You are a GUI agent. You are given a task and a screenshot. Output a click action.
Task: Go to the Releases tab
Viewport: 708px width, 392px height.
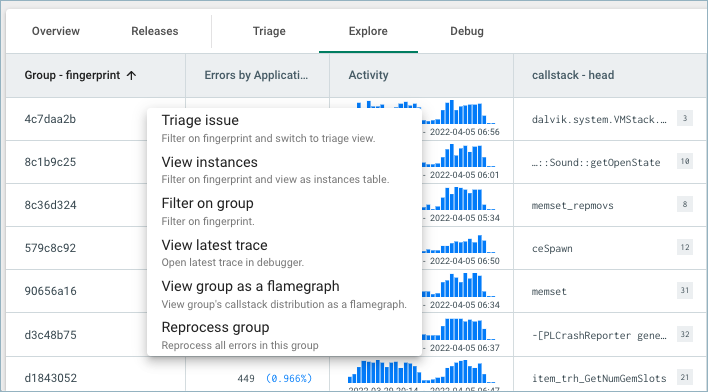click(155, 31)
